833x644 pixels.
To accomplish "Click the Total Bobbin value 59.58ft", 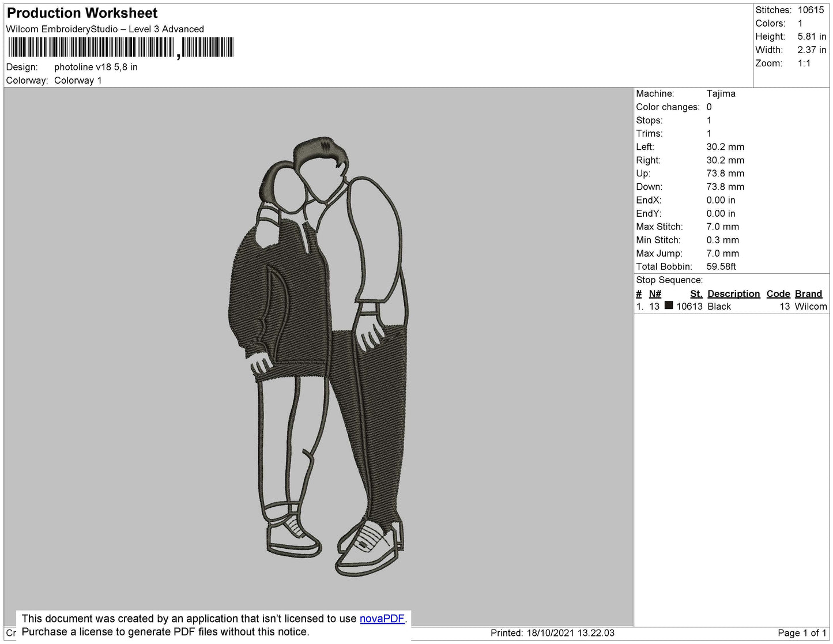I will [721, 266].
